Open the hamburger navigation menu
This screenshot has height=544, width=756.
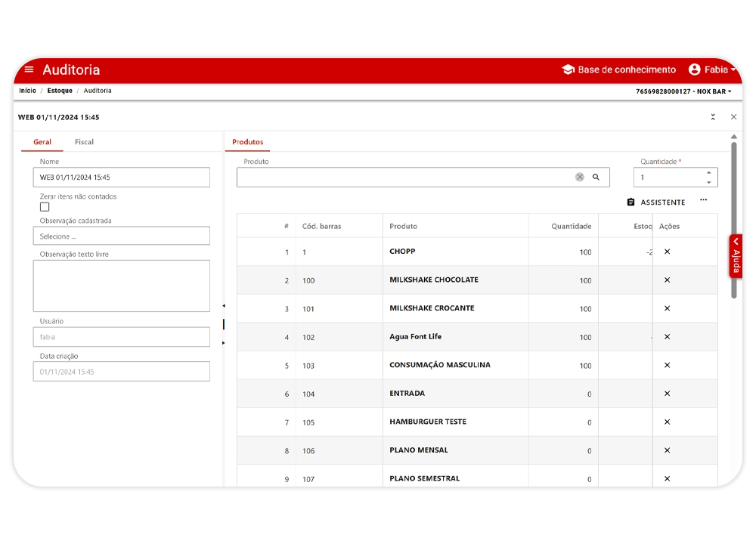point(29,70)
